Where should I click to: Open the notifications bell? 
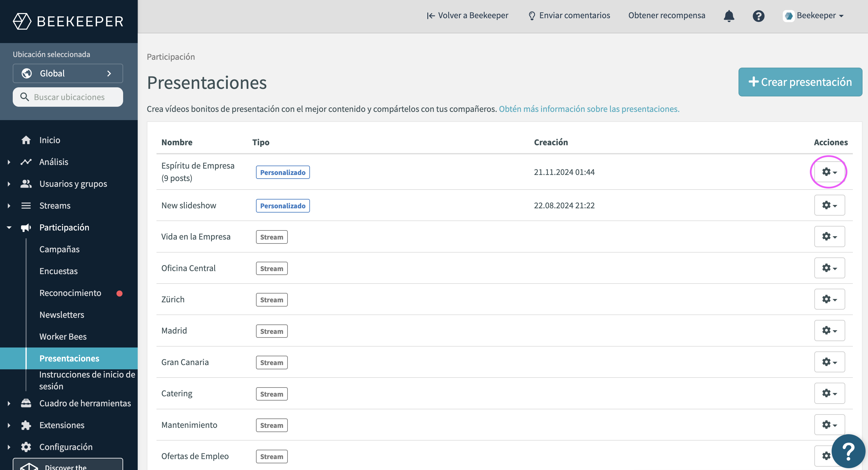tap(728, 15)
